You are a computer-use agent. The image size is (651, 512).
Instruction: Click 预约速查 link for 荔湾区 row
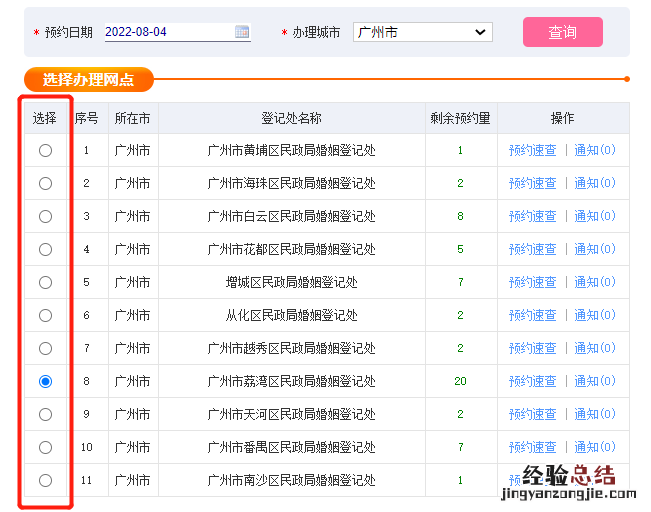click(532, 381)
